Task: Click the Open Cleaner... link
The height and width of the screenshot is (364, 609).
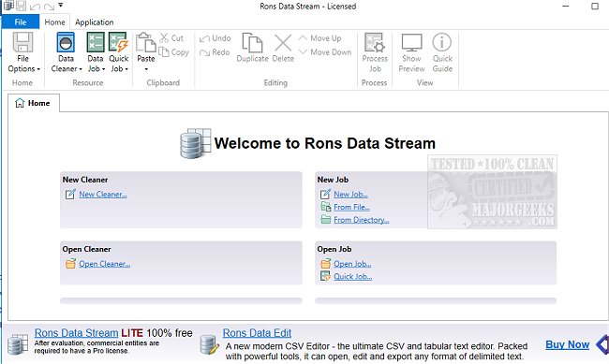Action: pos(105,264)
